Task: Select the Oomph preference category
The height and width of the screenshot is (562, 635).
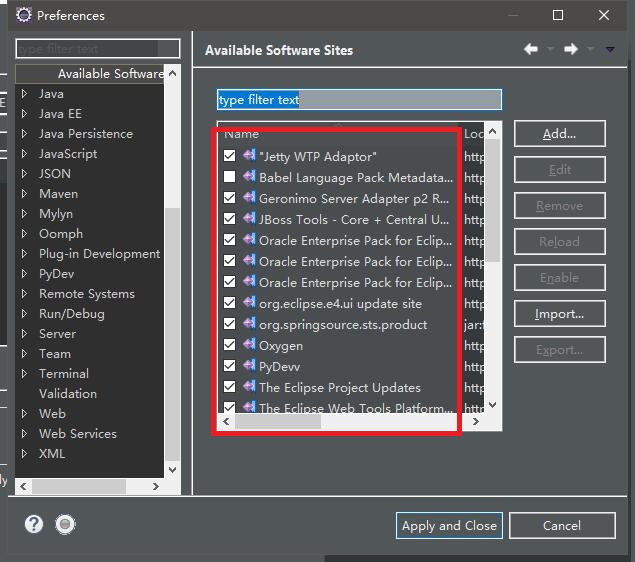Action: pos(61,234)
